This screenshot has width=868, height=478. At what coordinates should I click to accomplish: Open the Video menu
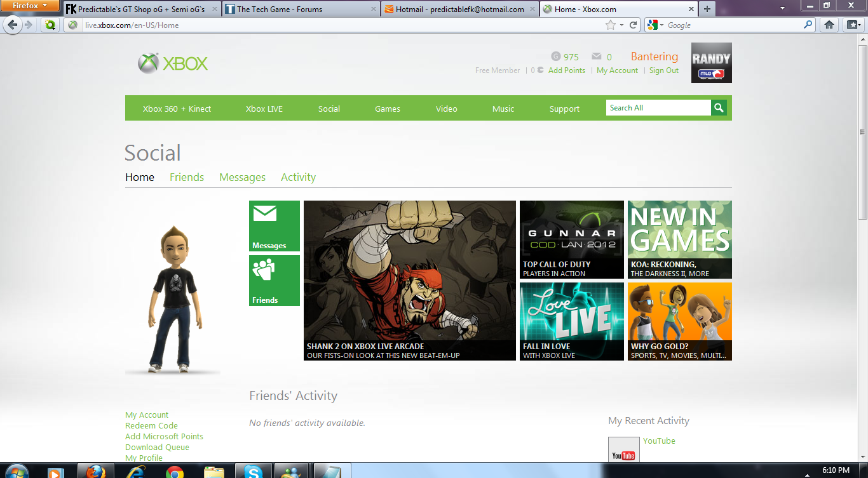tap(447, 109)
